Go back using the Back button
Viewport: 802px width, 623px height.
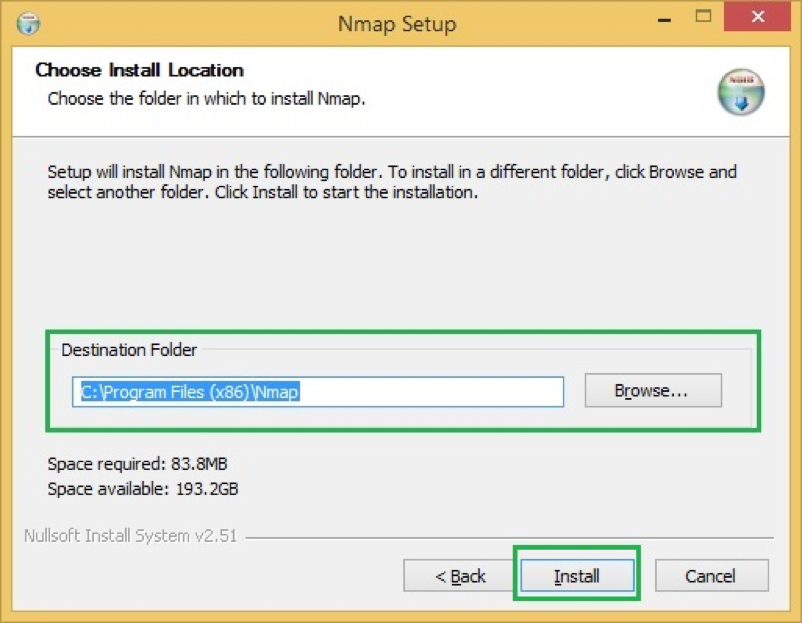[461, 575]
